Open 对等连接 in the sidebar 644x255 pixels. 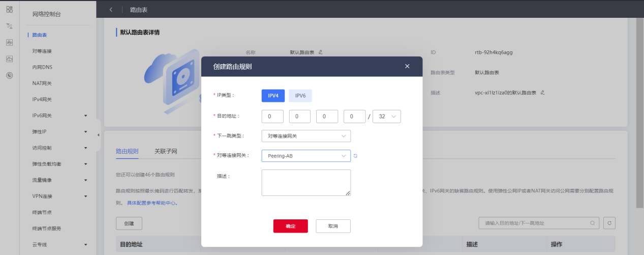click(42, 51)
